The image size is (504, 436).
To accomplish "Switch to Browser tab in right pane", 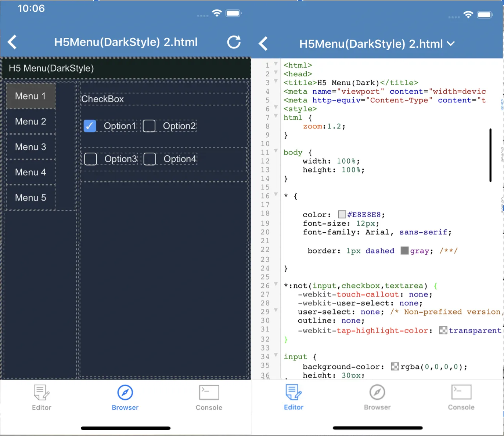I will [377, 397].
